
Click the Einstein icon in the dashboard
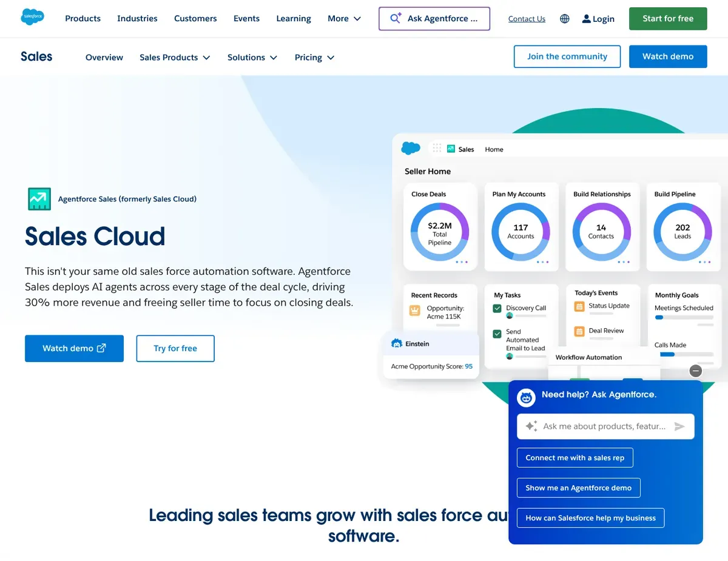pos(396,343)
